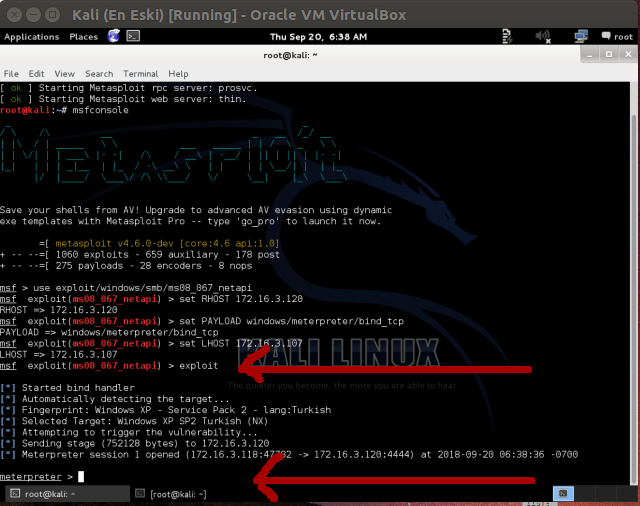Minimize the VirtualBox VM window
Viewport: 640px width, 506px height.
[33, 15]
